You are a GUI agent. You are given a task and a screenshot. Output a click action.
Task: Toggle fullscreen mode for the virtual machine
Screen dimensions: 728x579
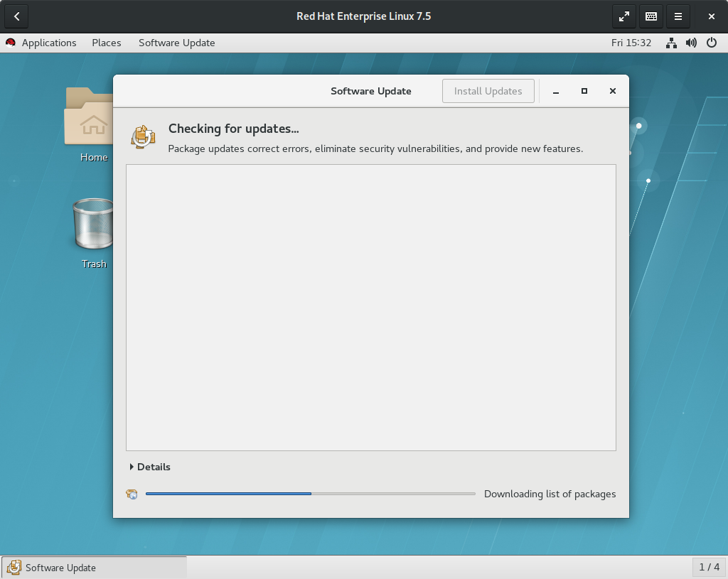coord(623,16)
